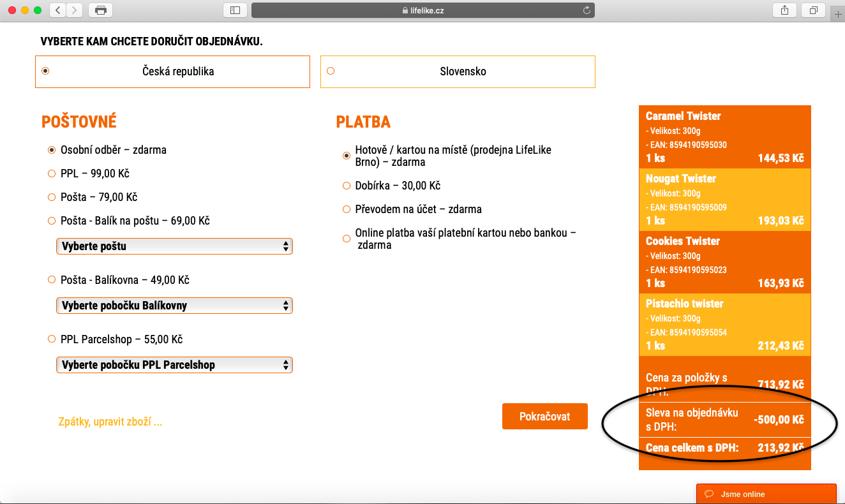The image size is (845, 504).
Task: Click the lifelike.cz address bar
Action: pos(422,10)
